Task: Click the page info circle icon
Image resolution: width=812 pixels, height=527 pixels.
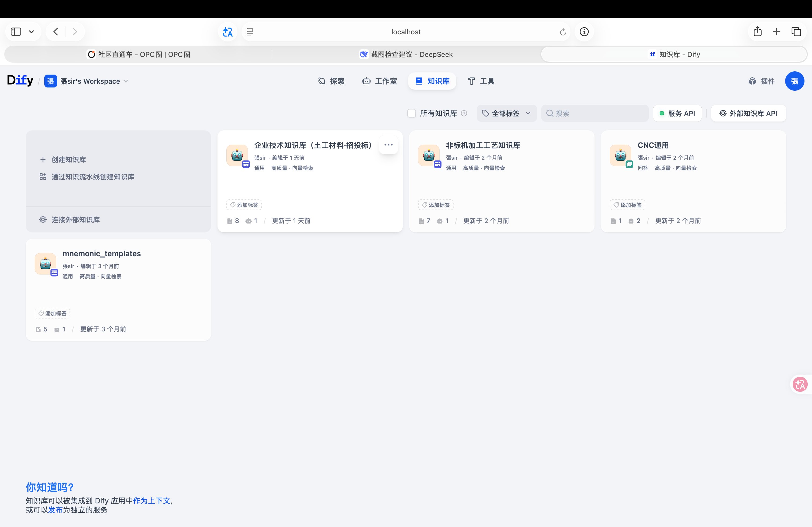Action: 584,32
